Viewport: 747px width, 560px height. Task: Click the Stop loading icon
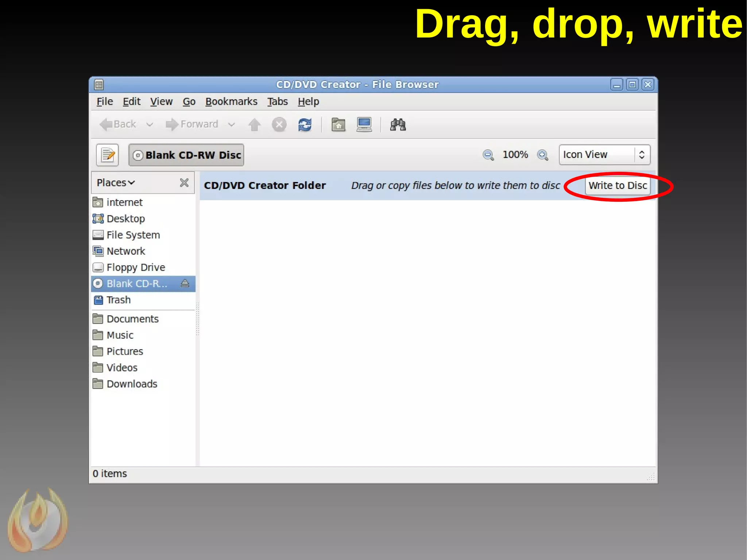point(279,125)
